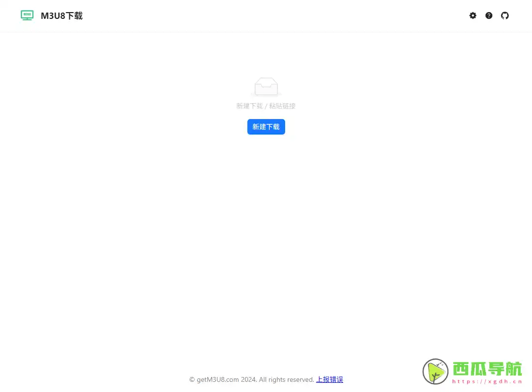Visit the project's GitHub repository icon

pyautogui.click(x=505, y=15)
